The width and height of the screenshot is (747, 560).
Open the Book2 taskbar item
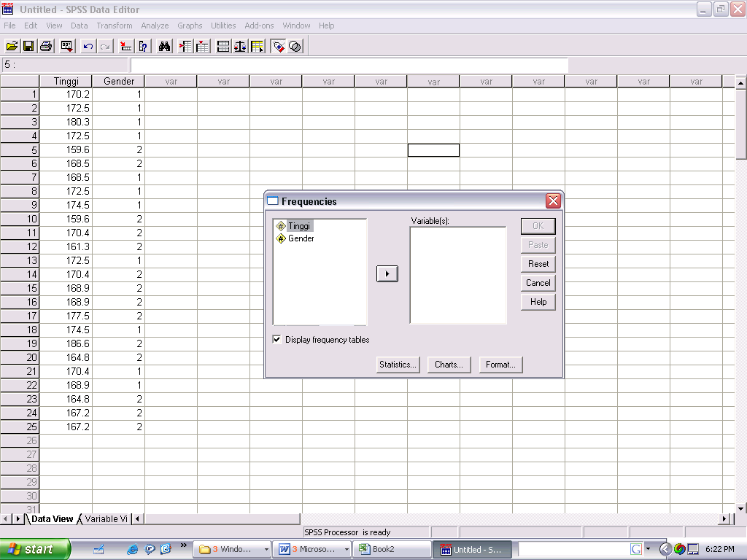pyautogui.click(x=392, y=549)
